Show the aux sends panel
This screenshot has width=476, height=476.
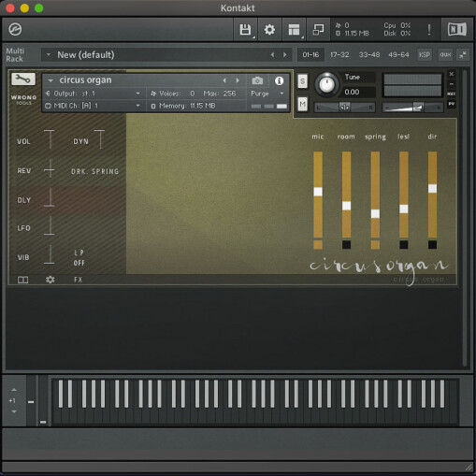tap(445, 54)
